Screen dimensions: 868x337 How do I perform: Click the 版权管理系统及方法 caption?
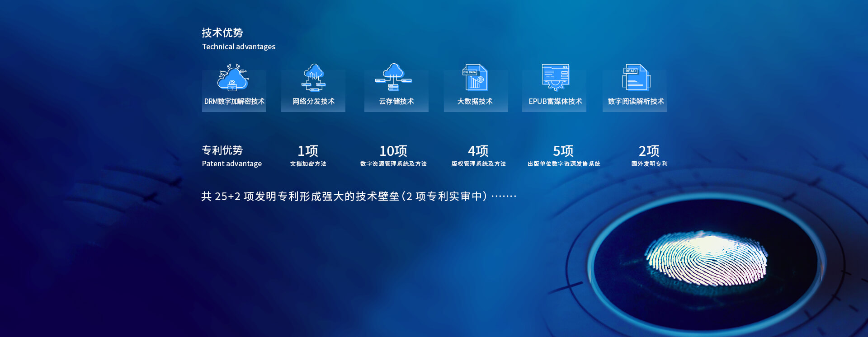coord(478,164)
